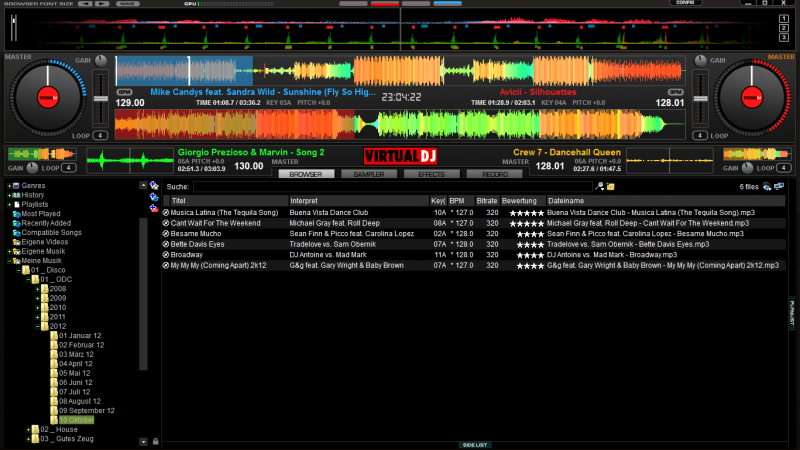
Task: Open the Recently Added list
Action: point(46,223)
